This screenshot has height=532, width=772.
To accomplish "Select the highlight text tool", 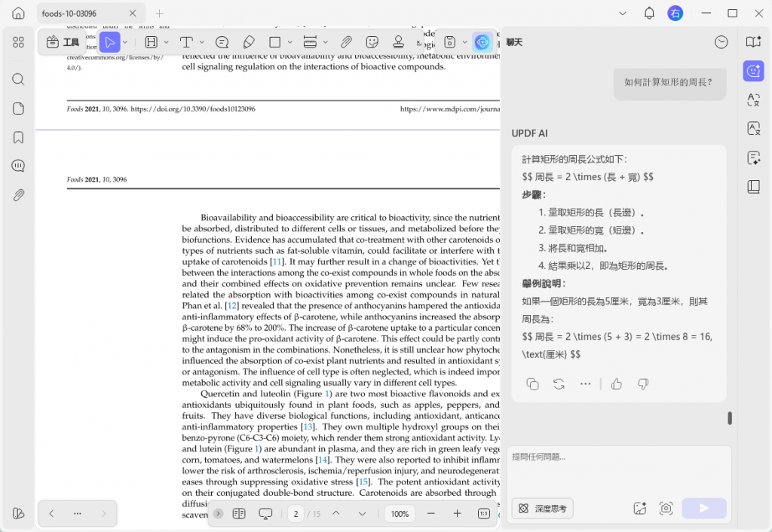I will pyautogui.click(x=151, y=42).
